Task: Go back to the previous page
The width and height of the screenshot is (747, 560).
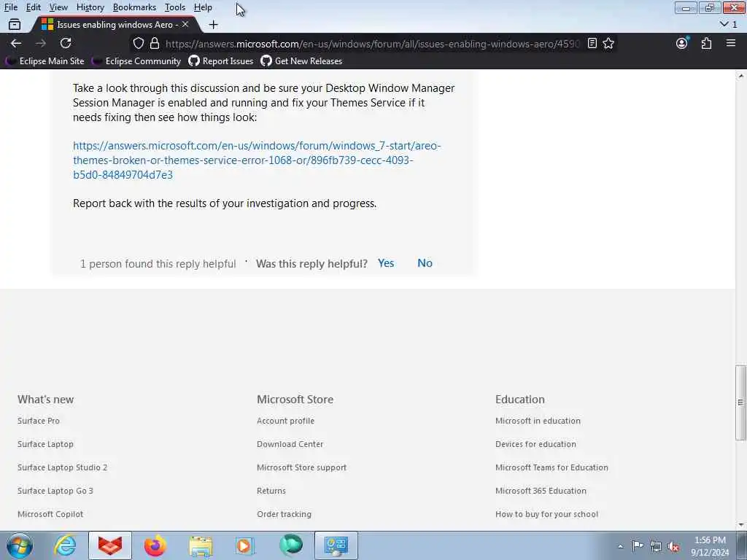Action: (x=16, y=43)
